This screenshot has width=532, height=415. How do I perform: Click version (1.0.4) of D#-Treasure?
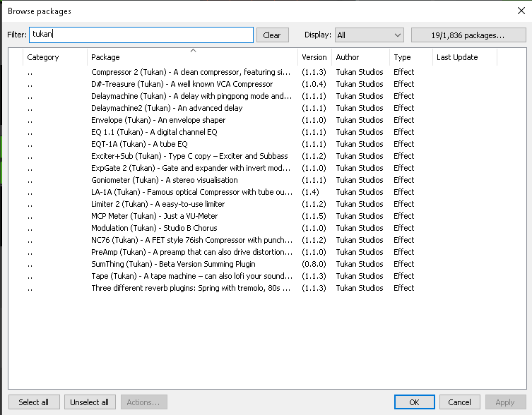(x=314, y=84)
